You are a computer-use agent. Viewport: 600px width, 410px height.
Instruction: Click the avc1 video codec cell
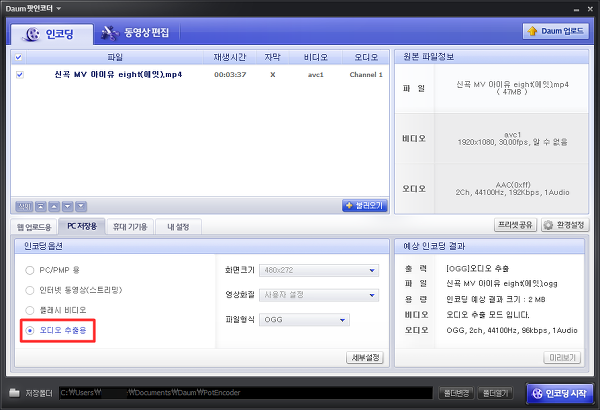(316, 75)
